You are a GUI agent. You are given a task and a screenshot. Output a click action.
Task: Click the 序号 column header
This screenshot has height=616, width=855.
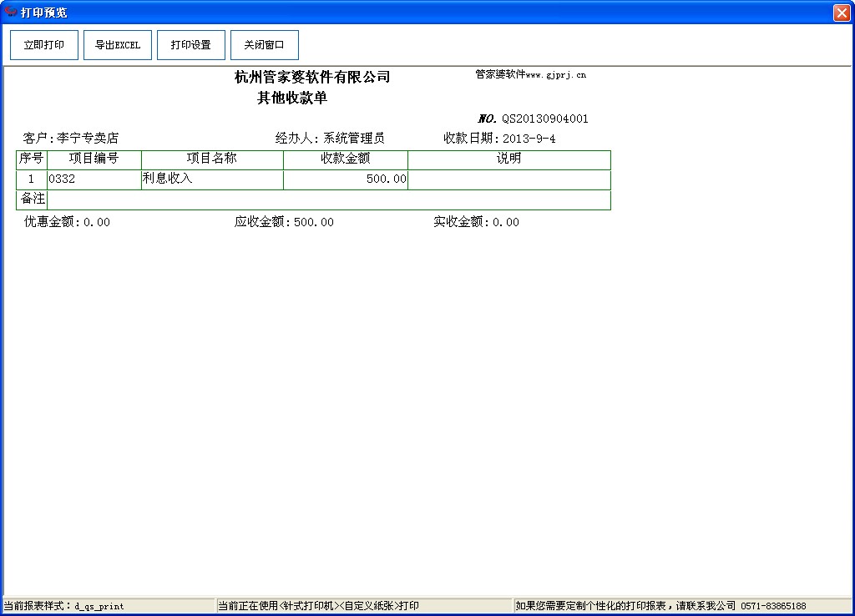point(32,159)
